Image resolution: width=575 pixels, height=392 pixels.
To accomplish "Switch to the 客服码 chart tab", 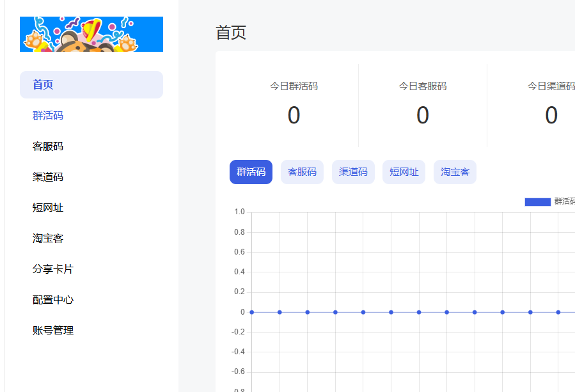I will [x=301, y=171].
